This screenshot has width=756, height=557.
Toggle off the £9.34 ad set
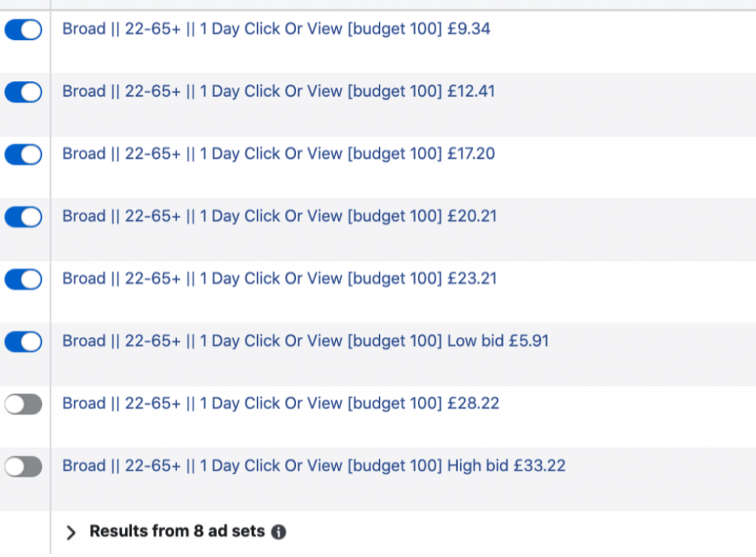coord(24,30)
